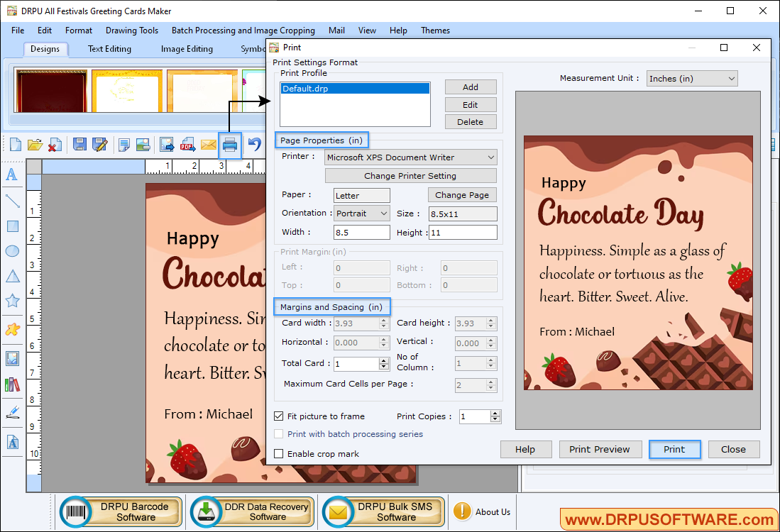Enable crop mark checkbox

[x=279, y=454]
